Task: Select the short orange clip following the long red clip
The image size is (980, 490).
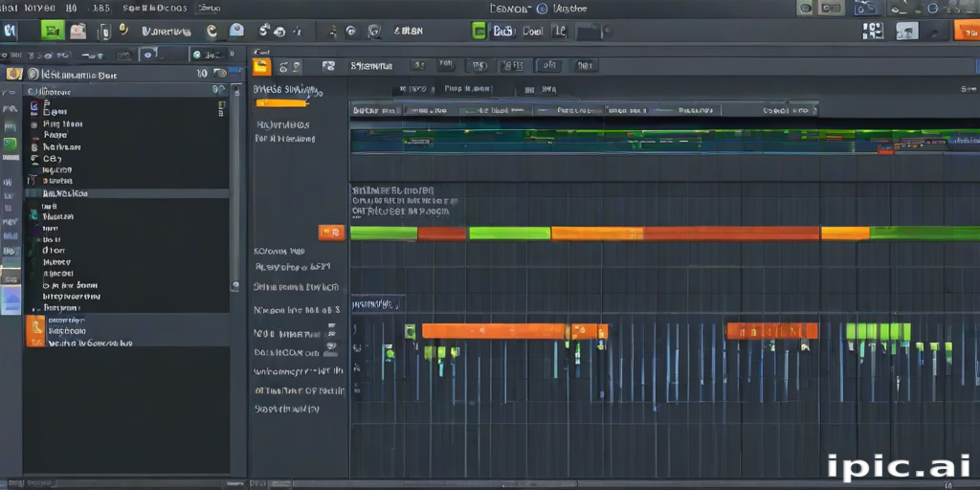Action: (845, 234)
